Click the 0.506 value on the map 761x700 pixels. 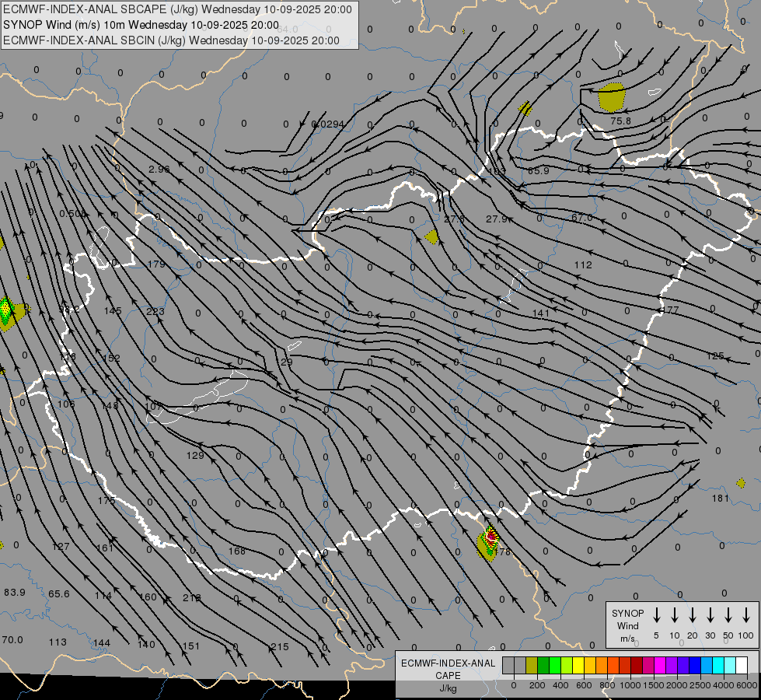tap(73, 214)
